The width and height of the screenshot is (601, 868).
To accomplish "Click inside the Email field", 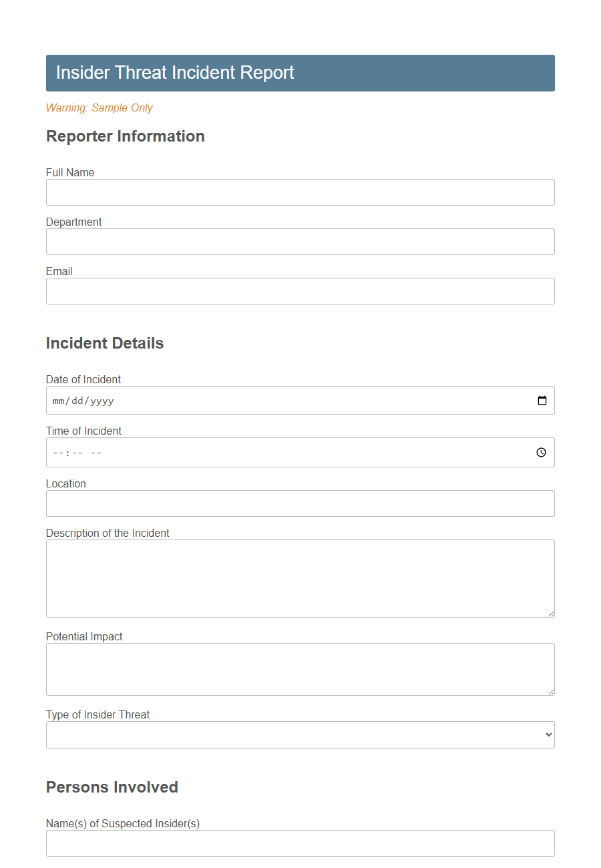I will coord(300,291).
